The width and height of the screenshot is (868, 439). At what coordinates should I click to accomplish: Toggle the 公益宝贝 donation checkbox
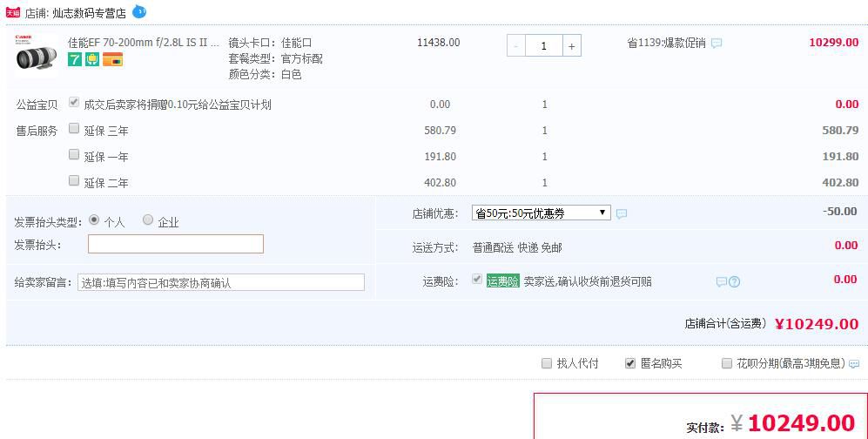coord(74,103)
